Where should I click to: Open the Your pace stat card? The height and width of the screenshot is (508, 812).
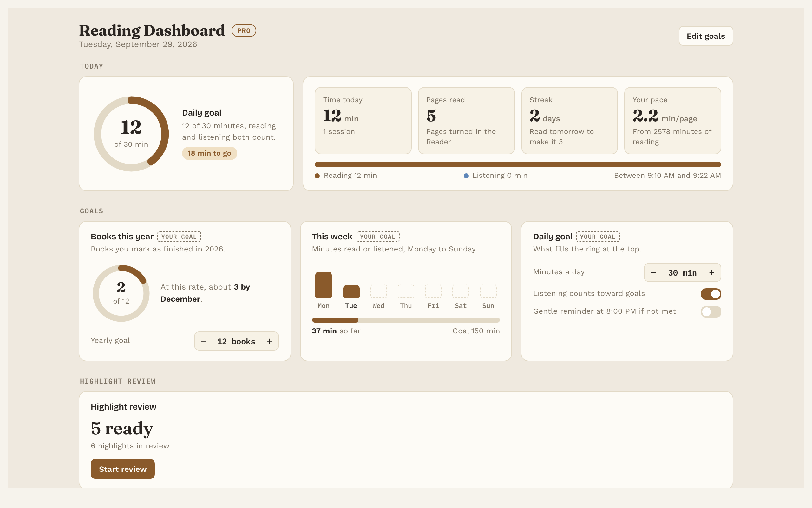[672, 121]
